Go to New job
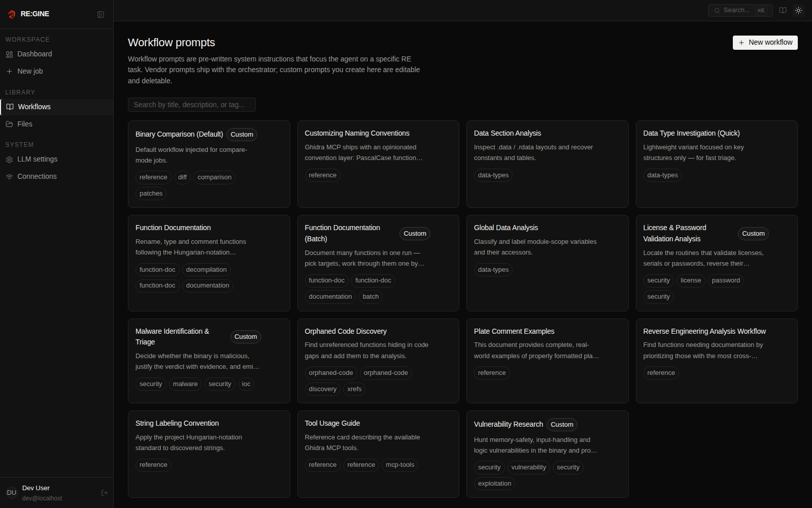This screenshot has height=508, width=812. (x=56, y=72)
